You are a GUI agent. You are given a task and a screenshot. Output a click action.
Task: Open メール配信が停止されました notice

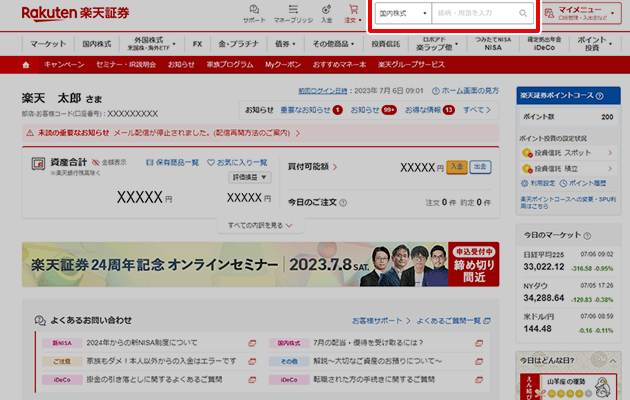207,133
